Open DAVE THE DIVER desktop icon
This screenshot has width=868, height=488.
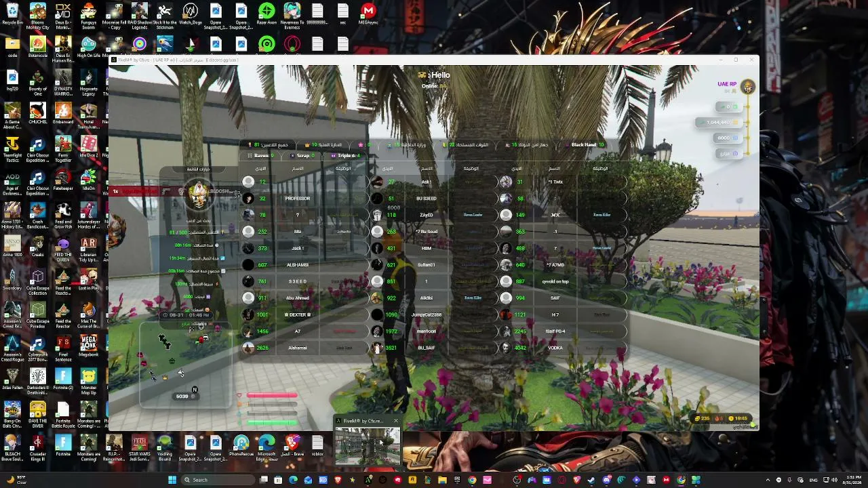point(38,415)
